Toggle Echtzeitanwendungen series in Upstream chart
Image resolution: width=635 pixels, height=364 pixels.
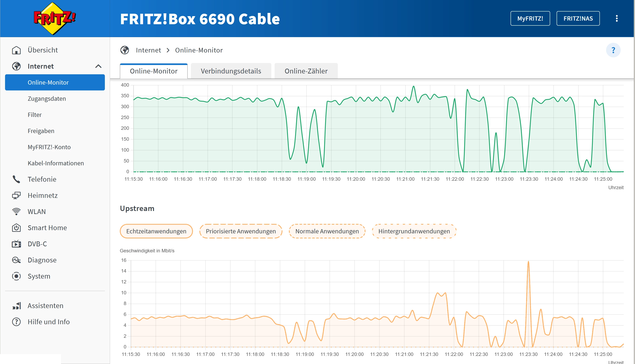156,231
